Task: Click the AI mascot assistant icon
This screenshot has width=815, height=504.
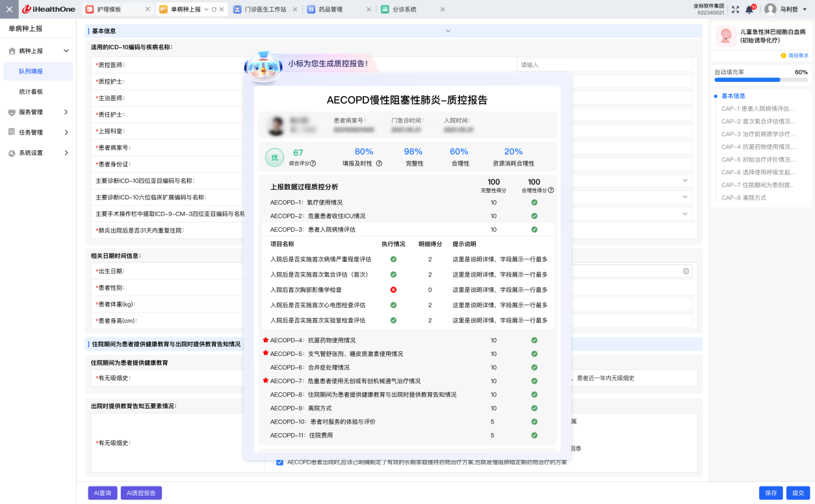Action: tap(263, 65)
